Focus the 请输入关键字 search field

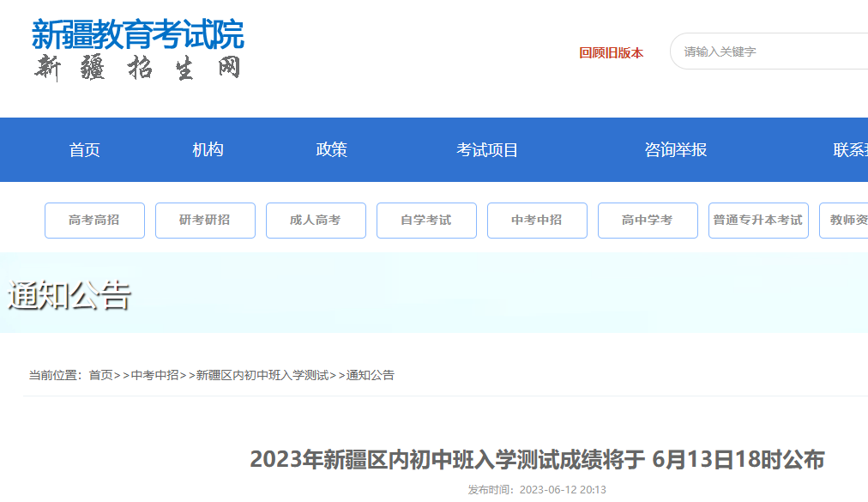pyautogui.click(x=769, y=51)
